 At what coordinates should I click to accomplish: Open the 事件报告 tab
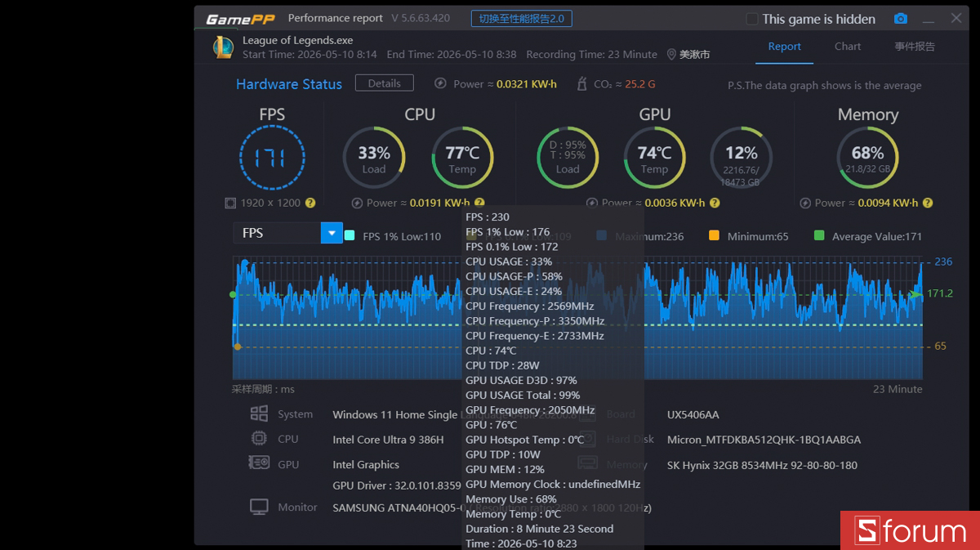pos(915,47)
